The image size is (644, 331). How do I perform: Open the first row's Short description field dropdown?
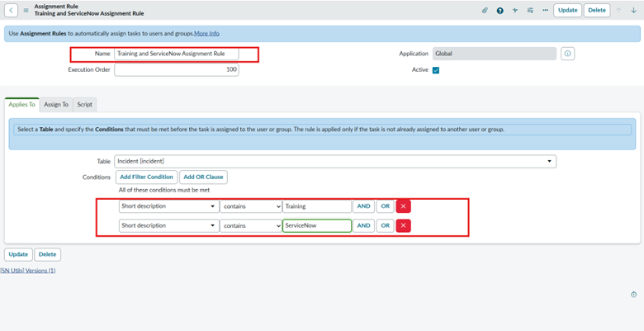click(x=168, y=206)
